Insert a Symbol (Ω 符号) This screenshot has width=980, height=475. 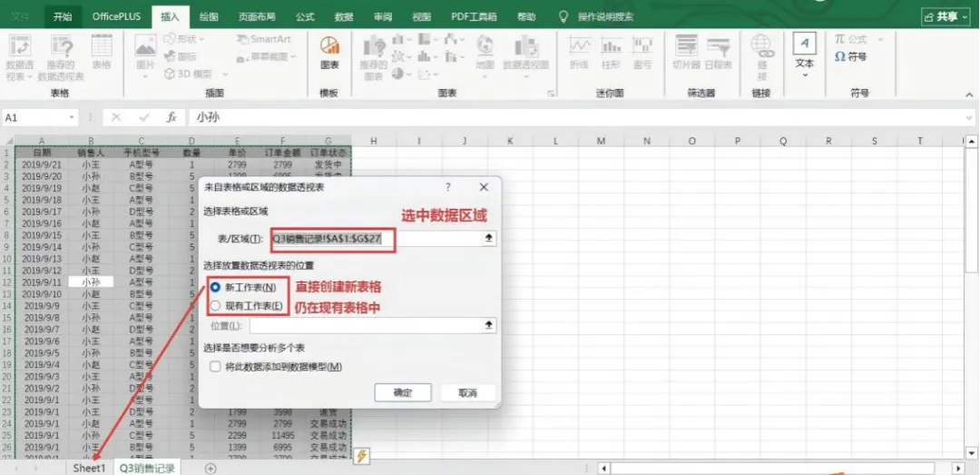(850, 56)
